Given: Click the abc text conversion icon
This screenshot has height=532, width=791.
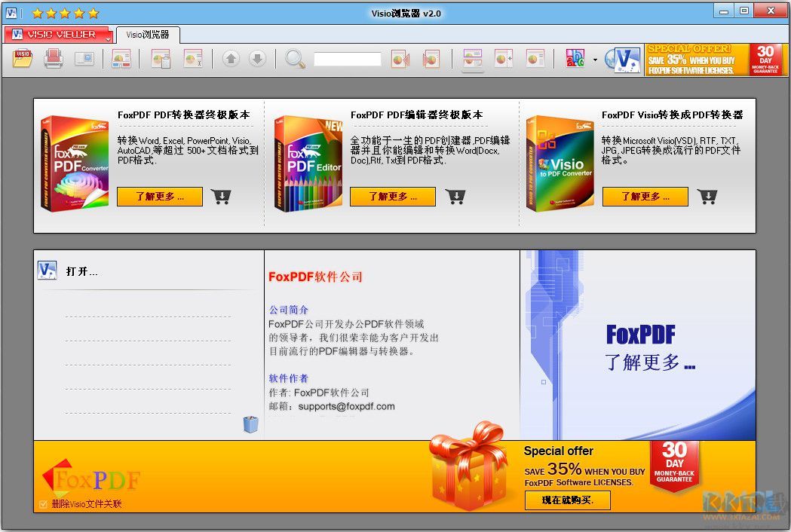Looking at the screenshot, I should tap(575, 59).
